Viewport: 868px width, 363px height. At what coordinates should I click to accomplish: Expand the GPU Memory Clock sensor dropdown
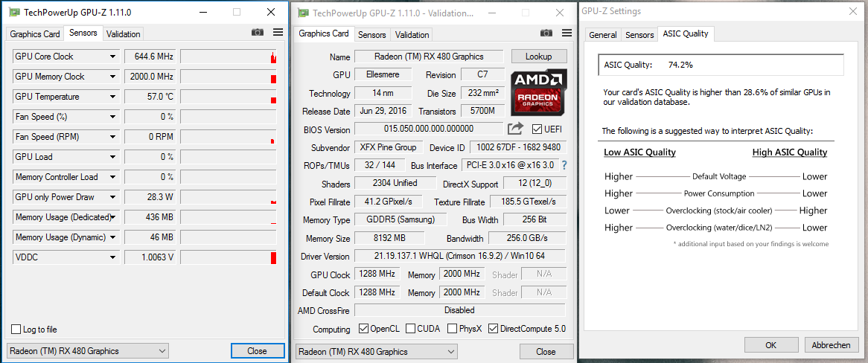(x=113, y=77)
